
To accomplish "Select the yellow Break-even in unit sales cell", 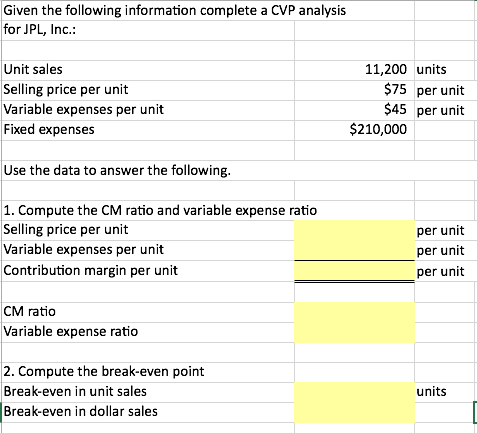I will (354, 392).
